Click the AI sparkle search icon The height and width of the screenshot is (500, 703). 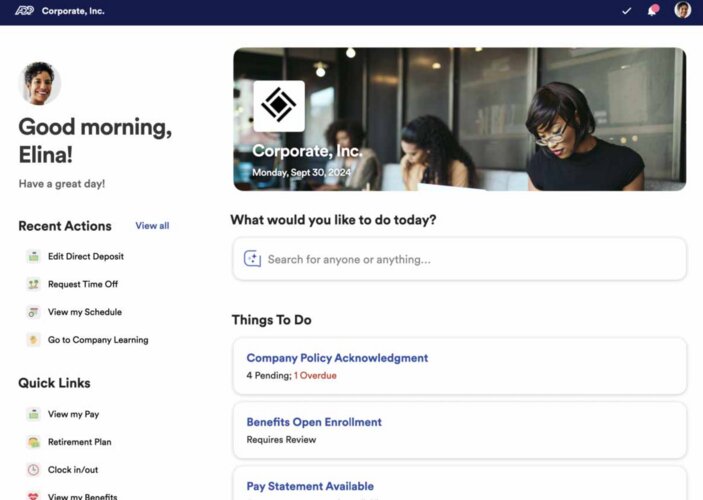(x=253, y=260)
